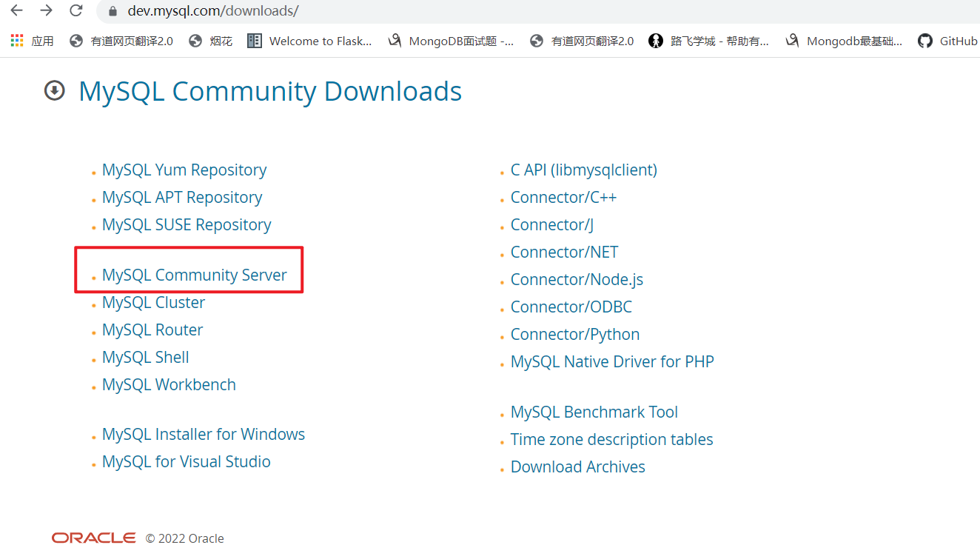
Task: Open MySQL Installer for Windows link
Action: click(x=204, y=435)
